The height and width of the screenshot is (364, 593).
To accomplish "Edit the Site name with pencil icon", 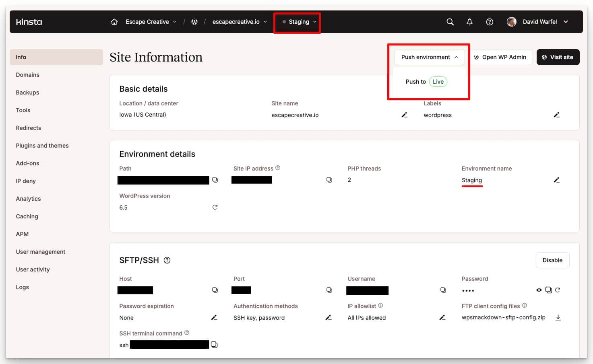I will [405, 115].
